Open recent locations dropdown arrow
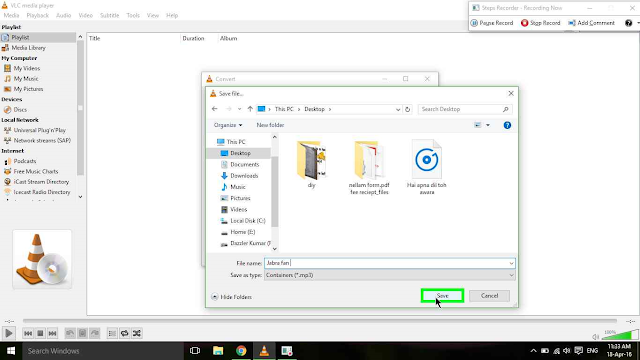640x360 pixels. coord(240,109)
